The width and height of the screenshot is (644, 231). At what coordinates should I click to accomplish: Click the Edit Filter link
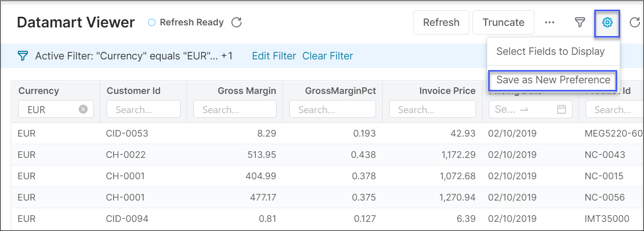274,56
